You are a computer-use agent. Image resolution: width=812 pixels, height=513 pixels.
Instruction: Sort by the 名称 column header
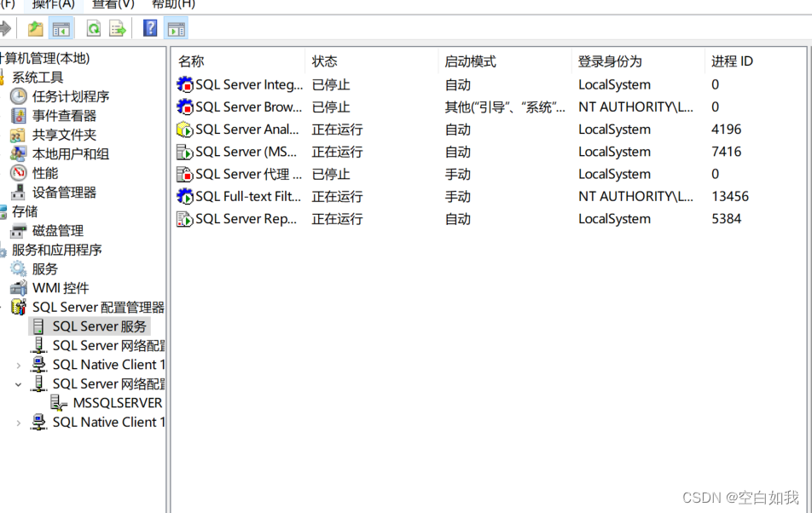[x=191, y=62]
